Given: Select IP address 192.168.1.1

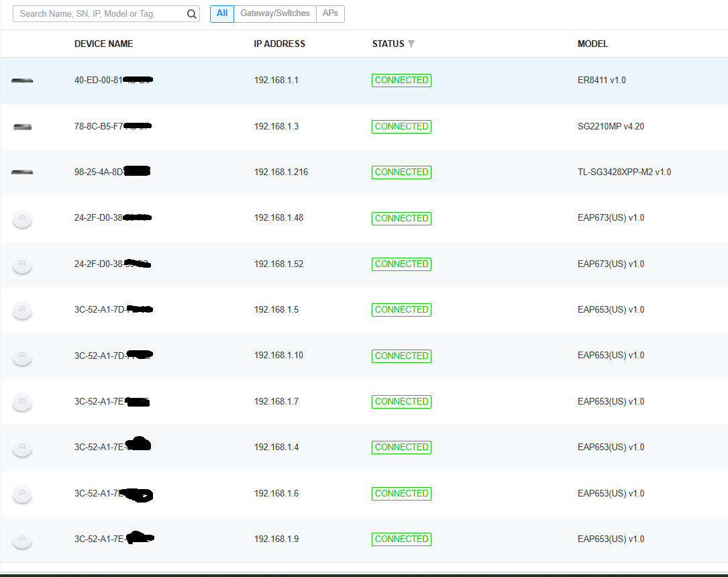Looking at the screenshot, I should pyautogui.click(x=276, y=80).
